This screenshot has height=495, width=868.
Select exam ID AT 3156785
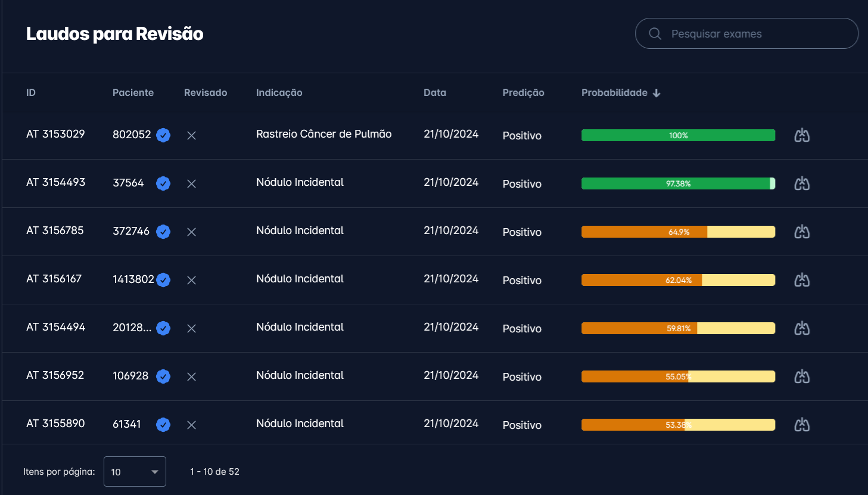(55, 231)
